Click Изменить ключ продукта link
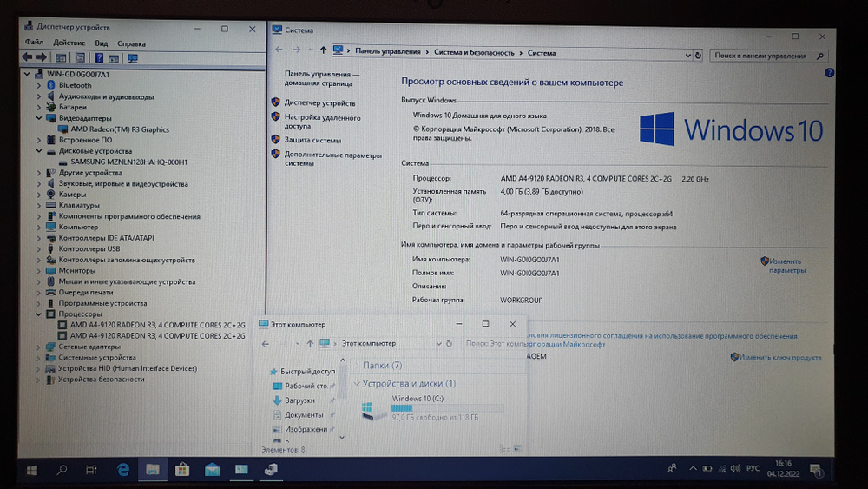Viewport: 868px width, 489px height. [x=780, y=358]
